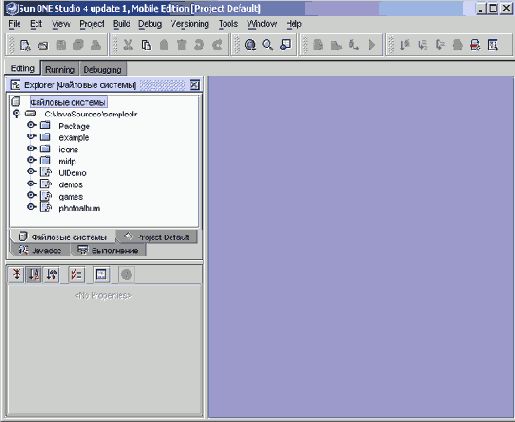The width and height of the screenshot is (515, 422).
Task: Select the games item in tree
Action: click(x=71, y=197)
